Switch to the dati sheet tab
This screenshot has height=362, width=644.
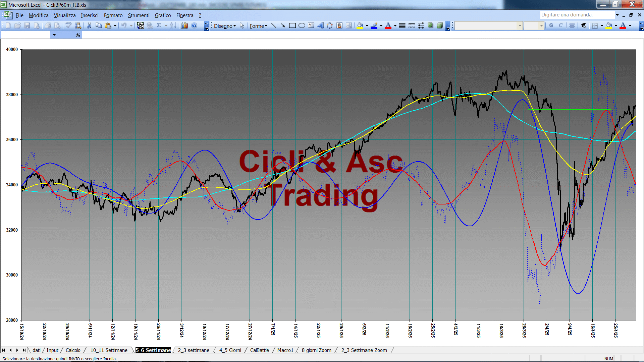[x=37, y=350]
